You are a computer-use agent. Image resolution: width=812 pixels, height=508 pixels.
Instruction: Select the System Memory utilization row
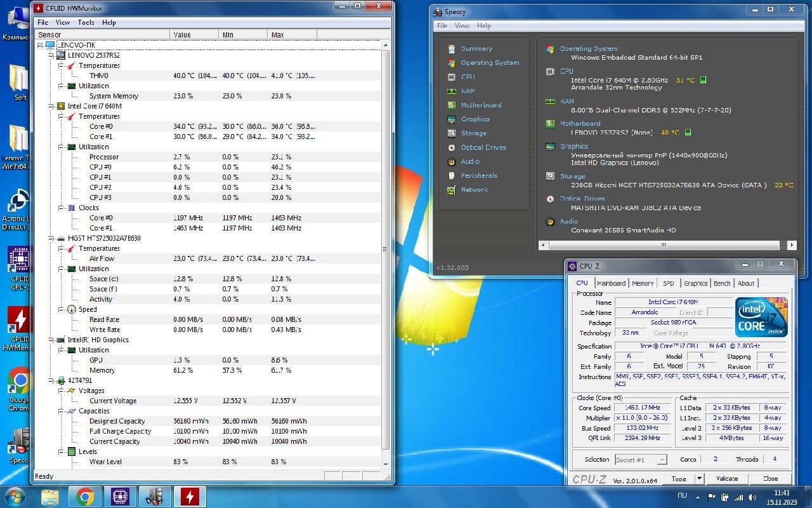click(x=209, y=96)
